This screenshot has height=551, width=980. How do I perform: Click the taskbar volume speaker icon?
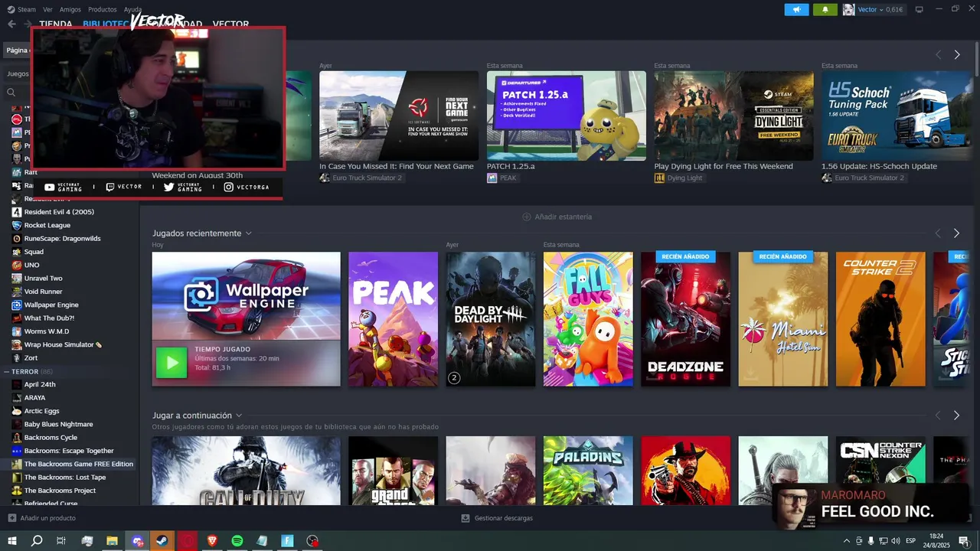pos(896,541)
